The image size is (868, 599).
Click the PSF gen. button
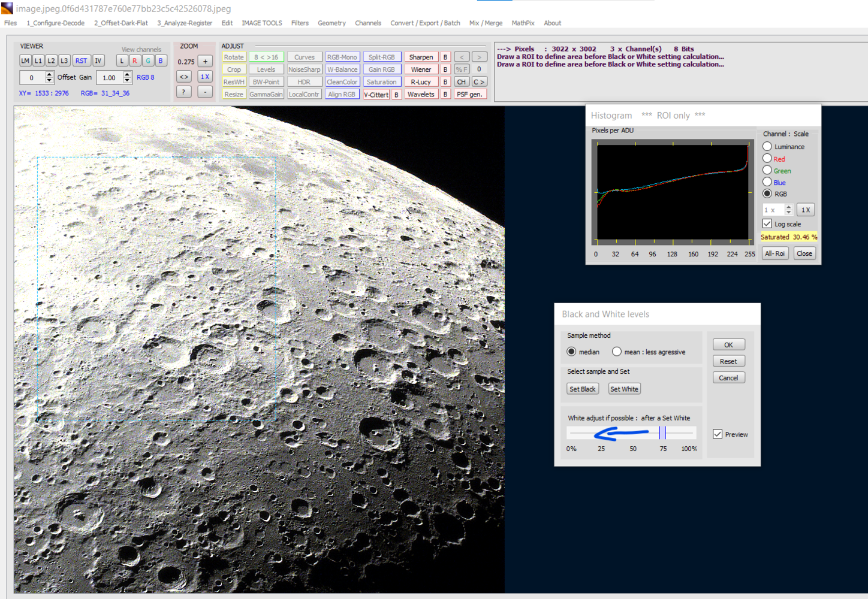[470, 94]
